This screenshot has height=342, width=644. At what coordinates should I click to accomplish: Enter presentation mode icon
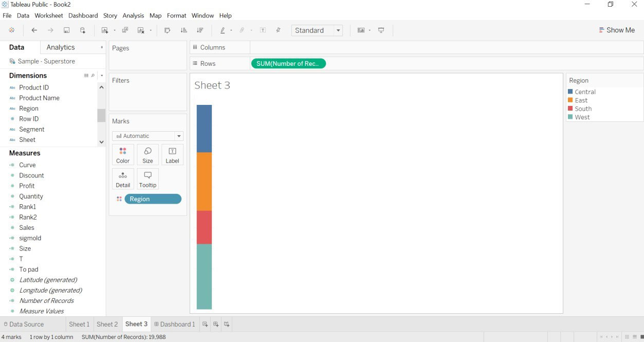point(381,30)
